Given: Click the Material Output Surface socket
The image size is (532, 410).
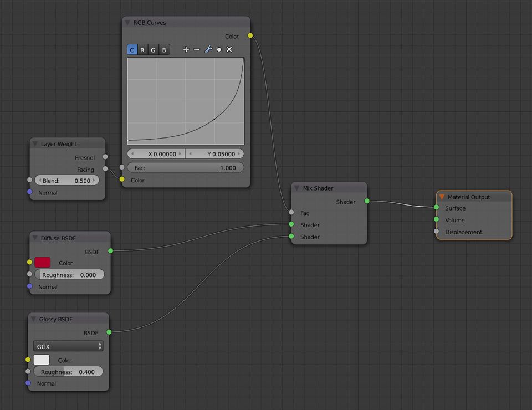Looking at the screenshot, I should [436, 207].
